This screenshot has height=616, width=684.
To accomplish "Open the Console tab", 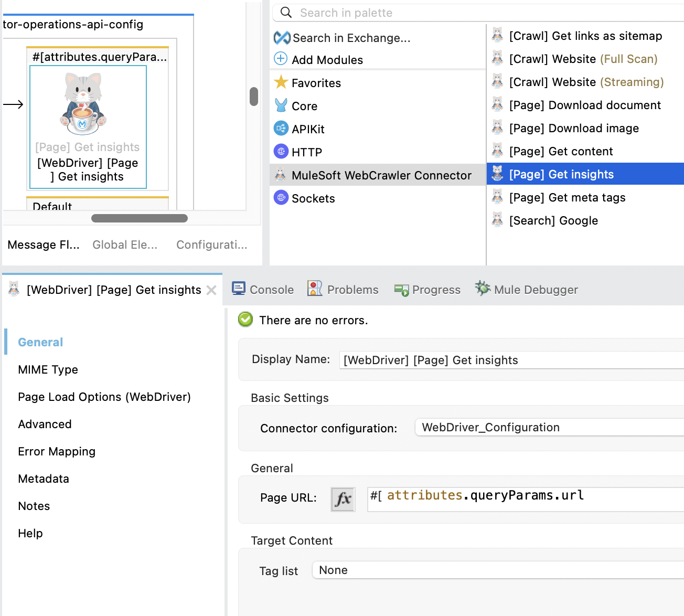I will pos(263,290).
